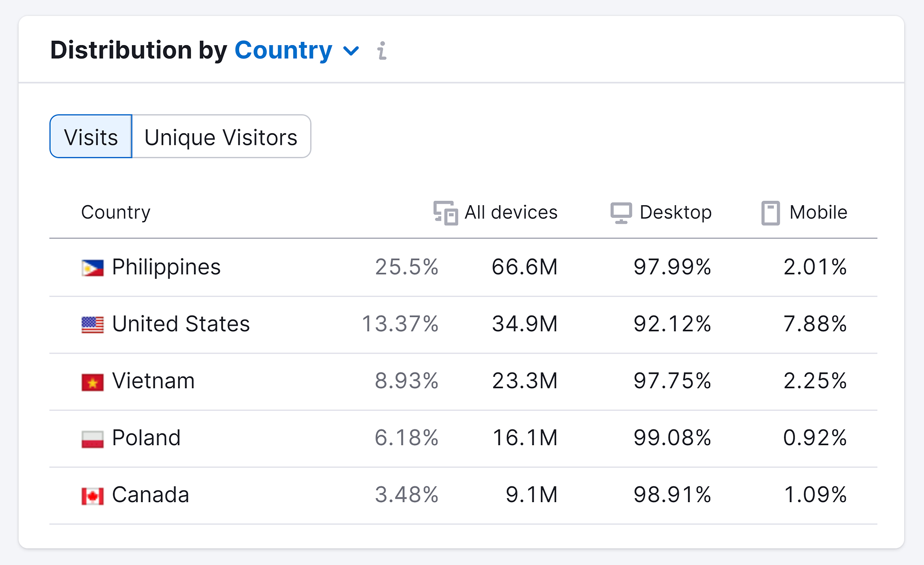Viewport: 924px width, 565px height.
Task: Select the Visits view
Action: [x=91, y=136]
